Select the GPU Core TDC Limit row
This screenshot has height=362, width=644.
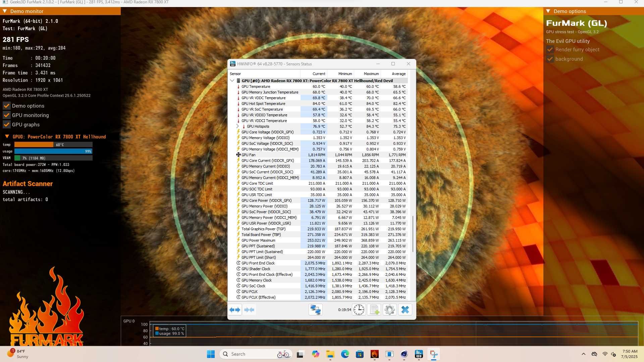coord(318,183)
